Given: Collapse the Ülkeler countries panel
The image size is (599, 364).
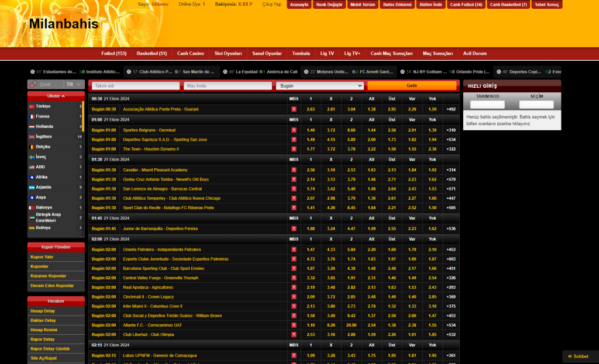Looking at the screenshot, I should tap(56, 96).
